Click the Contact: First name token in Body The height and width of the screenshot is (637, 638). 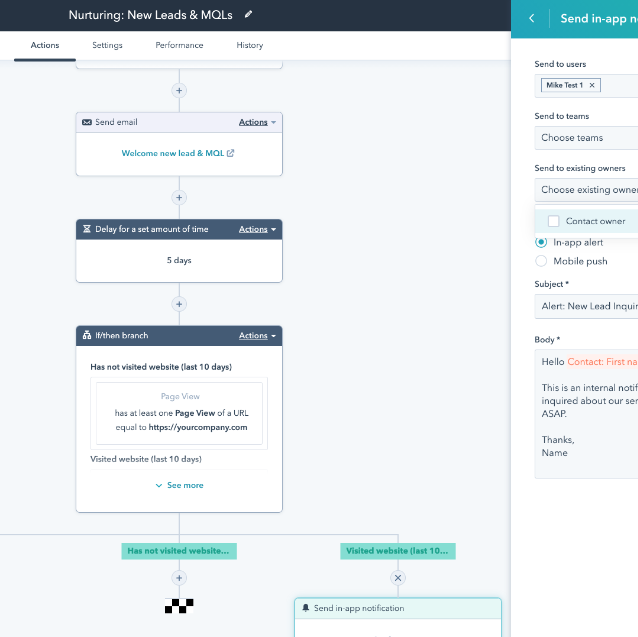pos(602,362)
